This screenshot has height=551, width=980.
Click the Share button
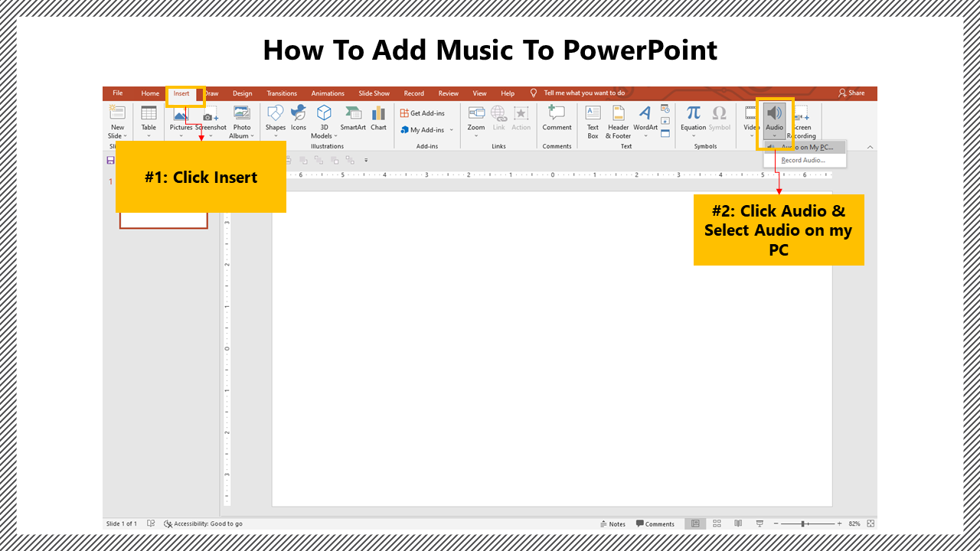point(851,93)
